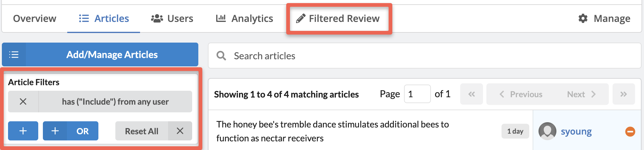Screen dimensions: 644x150
Task: Add a new filter with plus button
Action: coord(23,131)
